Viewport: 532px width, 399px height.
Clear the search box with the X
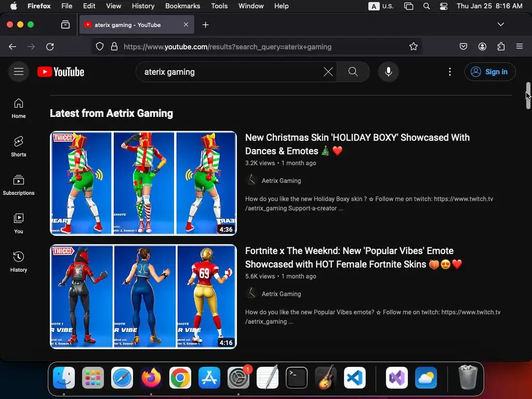point(328,72)
